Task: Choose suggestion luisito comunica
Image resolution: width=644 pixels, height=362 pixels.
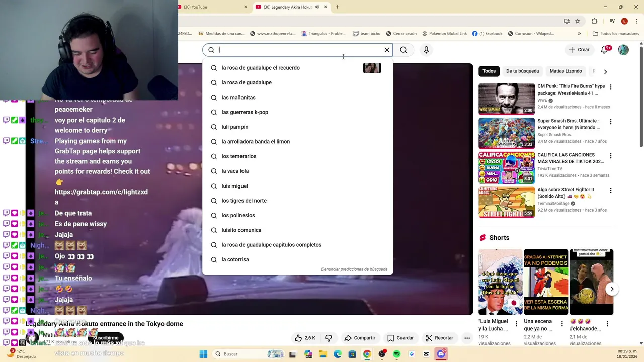Action: pos(297,230)
